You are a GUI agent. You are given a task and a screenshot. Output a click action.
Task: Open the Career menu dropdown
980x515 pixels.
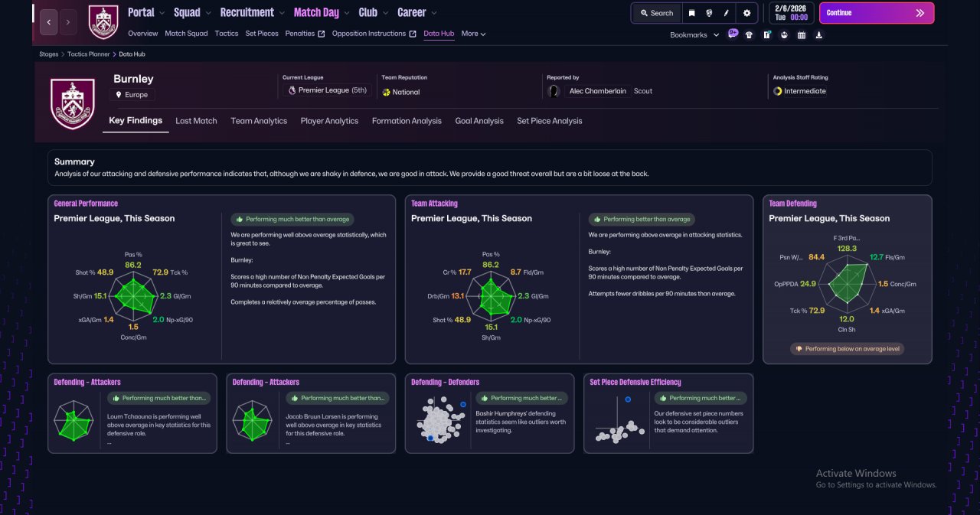click(417, 12)
